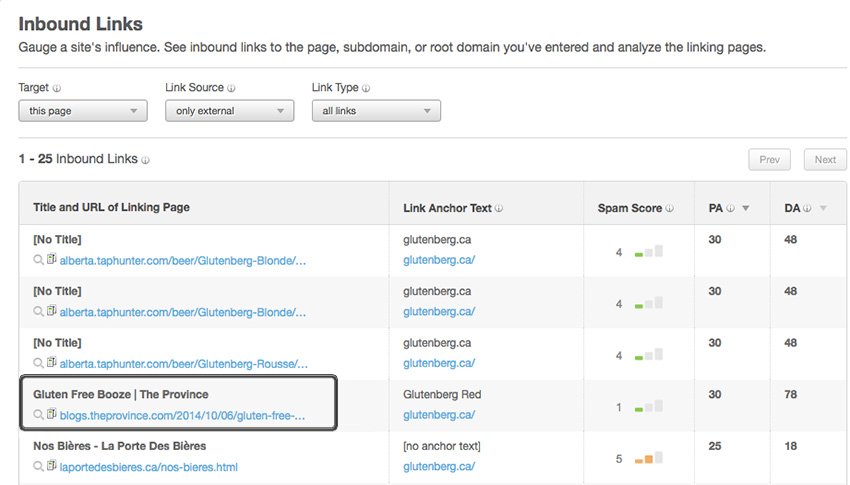Click glutenberg.ca/ link in Glutenberg Red row
This screenshot has width=850, height=485.
click(x=439, y=415)
